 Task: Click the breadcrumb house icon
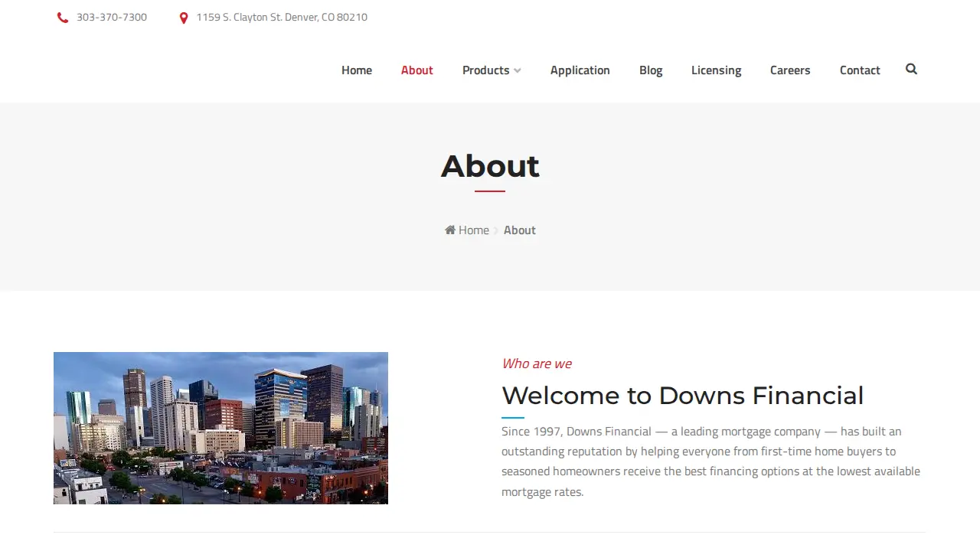[450, 230]
